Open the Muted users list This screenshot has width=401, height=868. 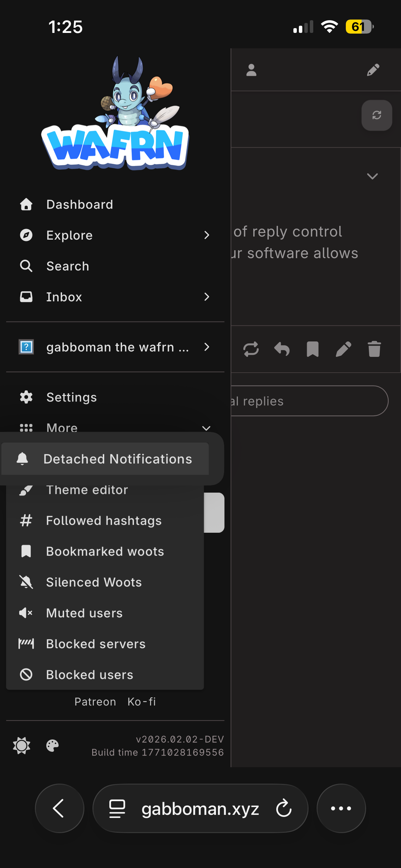point(84,613)
